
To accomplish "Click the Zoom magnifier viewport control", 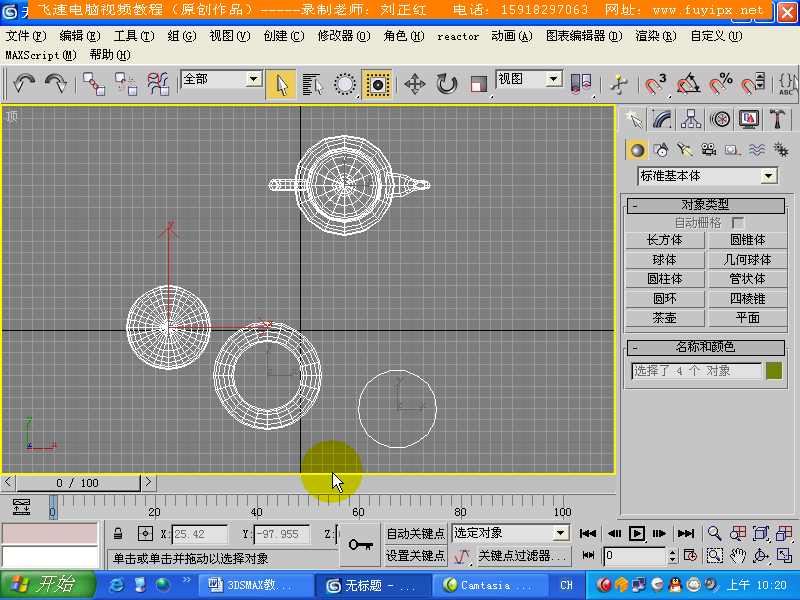I will [x=715, y=534].
